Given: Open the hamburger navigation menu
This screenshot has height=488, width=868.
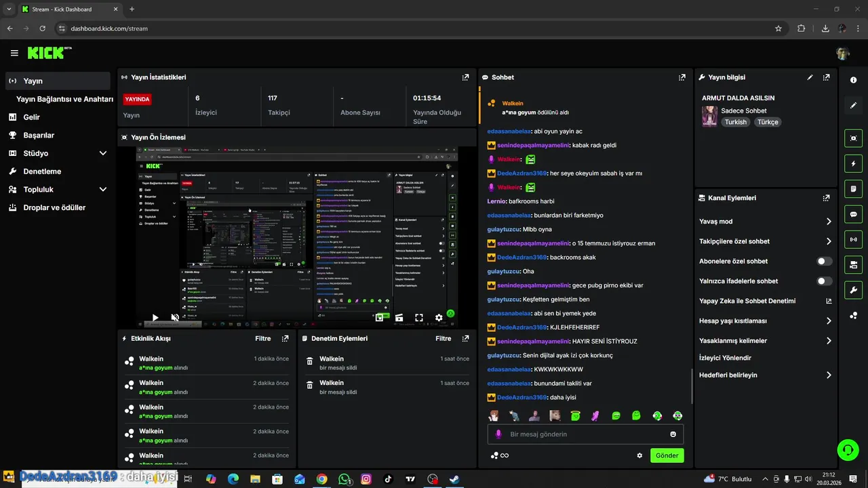Looking at the screenshot, I should point(14,53).
